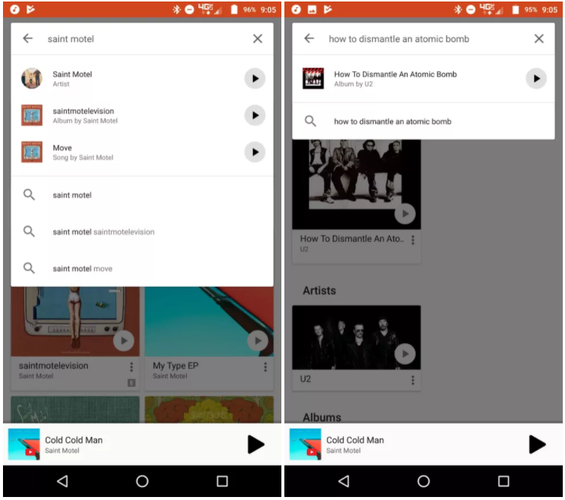Clear the atomic bomb search query
565x500 pixels.
click(539, 39)
